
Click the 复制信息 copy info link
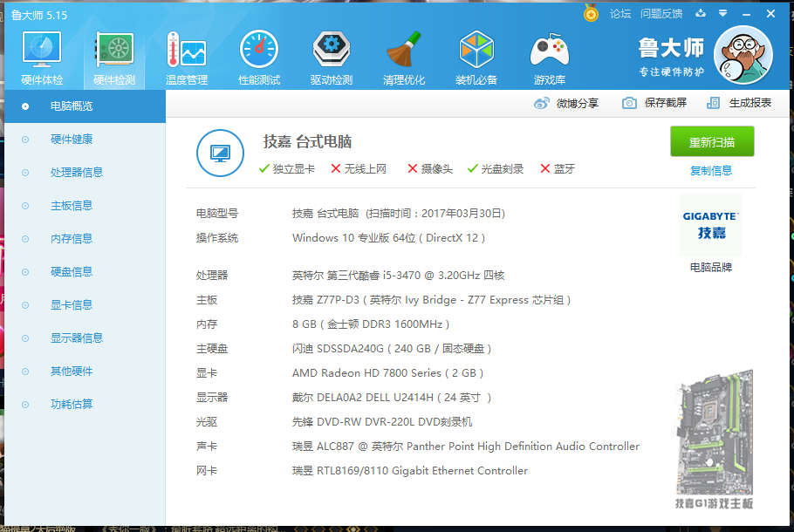[x=711, y=171]
